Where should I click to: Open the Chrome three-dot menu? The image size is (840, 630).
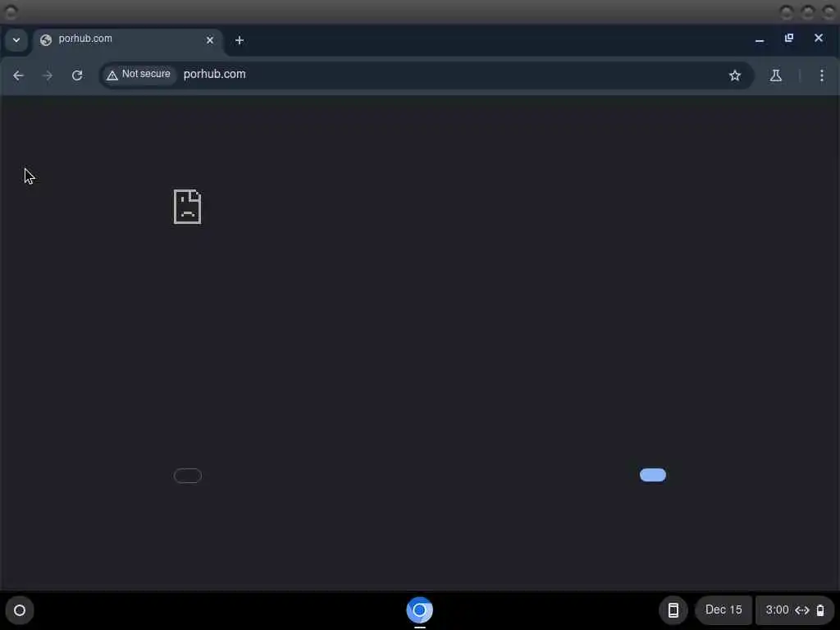point(821,75)
